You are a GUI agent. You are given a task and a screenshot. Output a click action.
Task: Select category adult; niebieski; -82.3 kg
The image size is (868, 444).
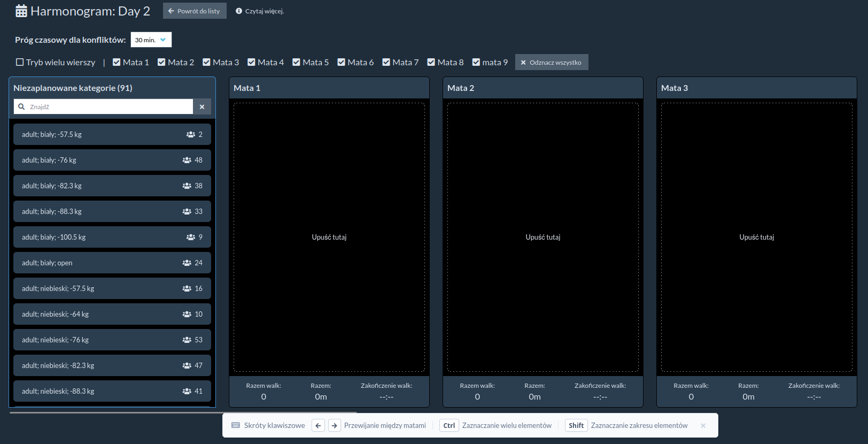point(112,365)
